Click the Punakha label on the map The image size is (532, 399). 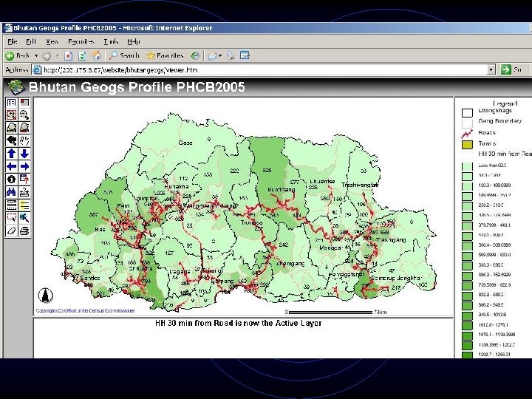[177, 186]
